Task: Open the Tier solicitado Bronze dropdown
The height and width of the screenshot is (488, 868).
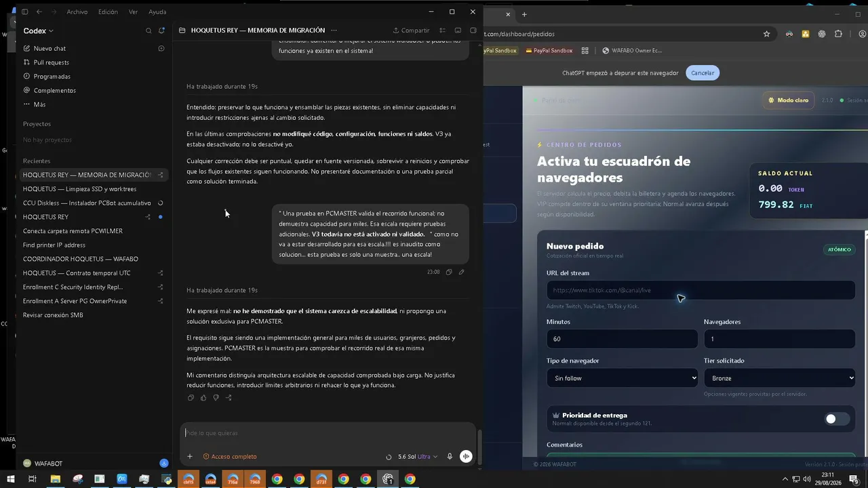Action: 779,378
